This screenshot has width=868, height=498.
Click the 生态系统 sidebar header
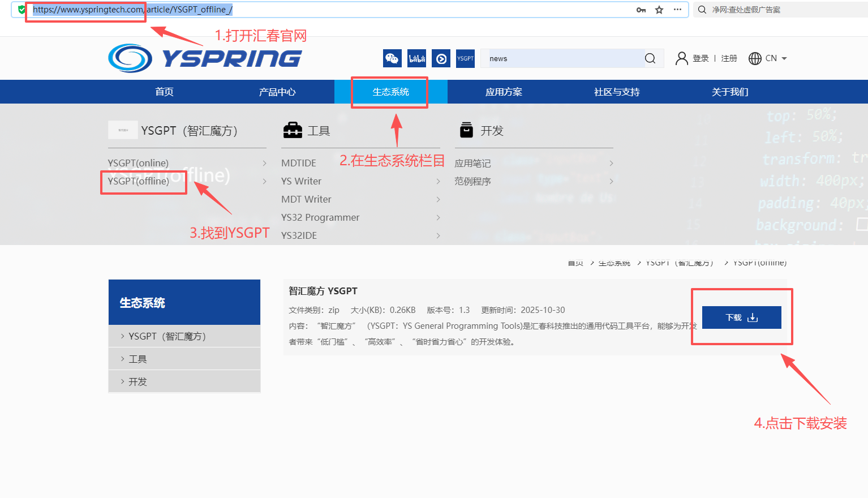click(x=184, y=302)
